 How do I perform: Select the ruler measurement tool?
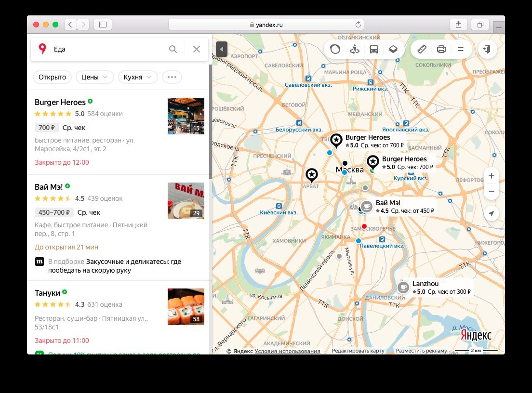coord(422,49)
